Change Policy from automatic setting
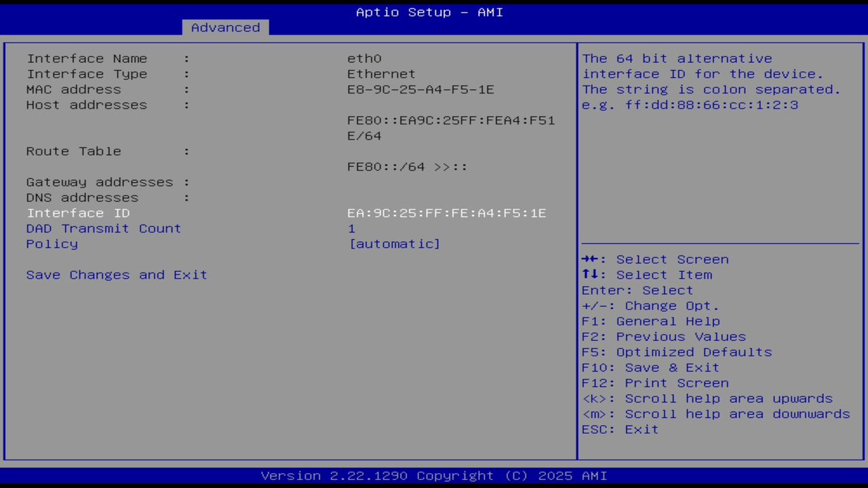Image resolution: width=868 pixels, height=488 pixels. tap(52, 244)
